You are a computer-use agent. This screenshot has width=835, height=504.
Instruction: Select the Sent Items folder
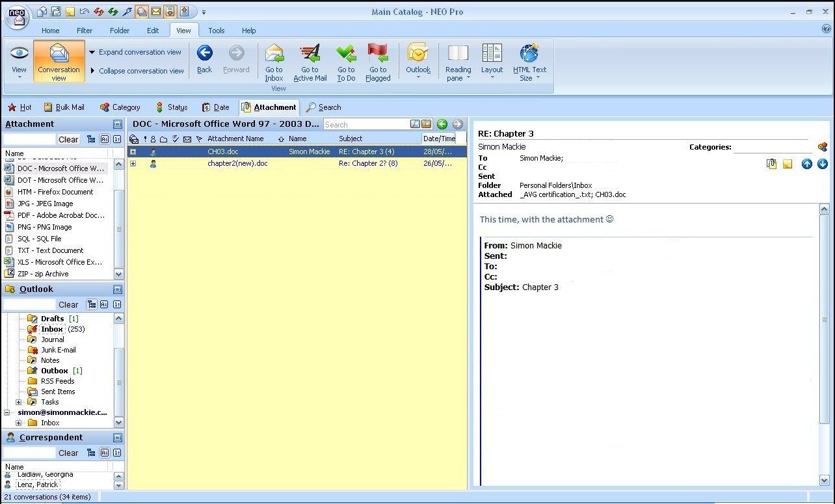(x=51, y=391)
